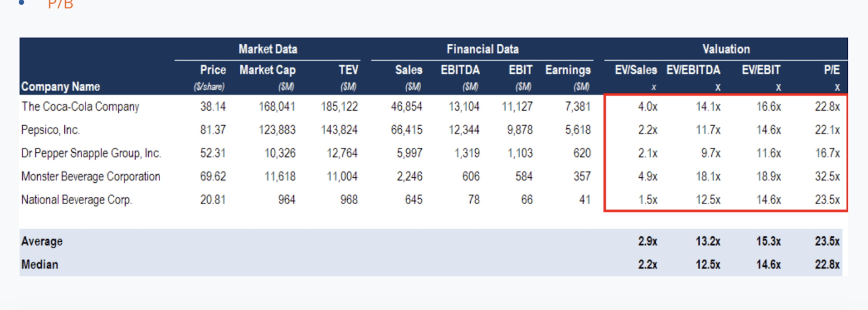This screenshot has width=868, height=310.
Task: Click the Median row label
Action: click(x=40, y=264)
